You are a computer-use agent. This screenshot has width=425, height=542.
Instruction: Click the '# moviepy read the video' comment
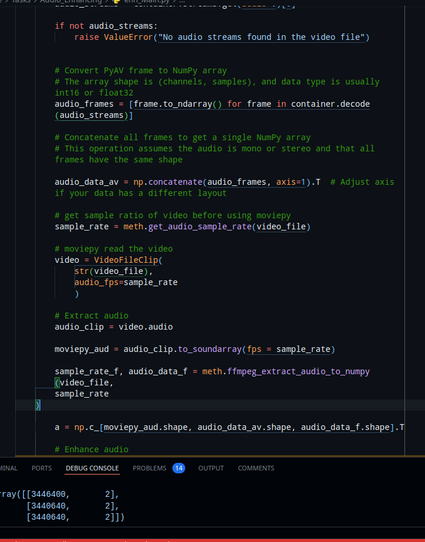point(114,249)
